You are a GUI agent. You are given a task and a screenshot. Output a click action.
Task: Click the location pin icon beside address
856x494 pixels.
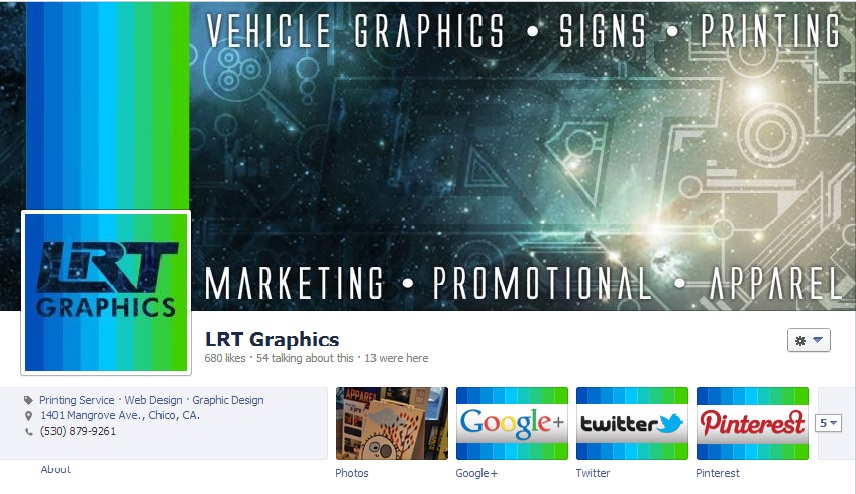pos(29,416)
